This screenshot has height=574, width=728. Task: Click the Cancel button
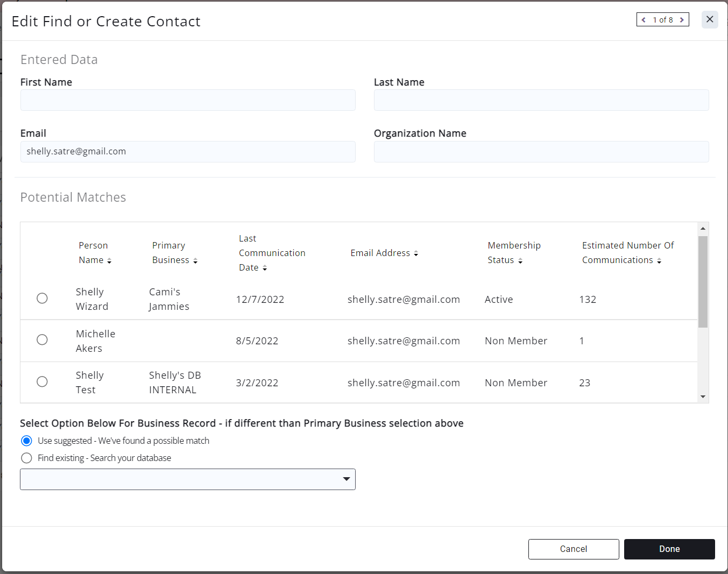[574, 549]
